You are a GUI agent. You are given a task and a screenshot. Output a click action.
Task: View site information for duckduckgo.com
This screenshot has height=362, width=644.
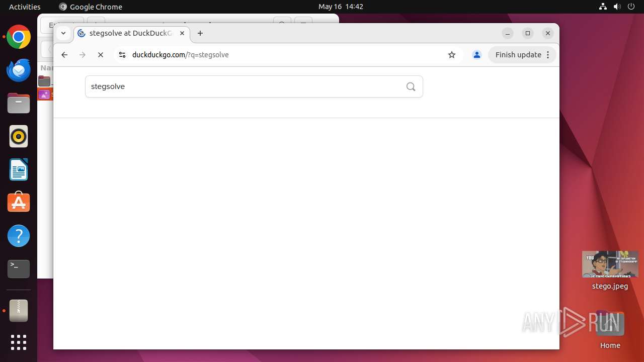point(122,55)
